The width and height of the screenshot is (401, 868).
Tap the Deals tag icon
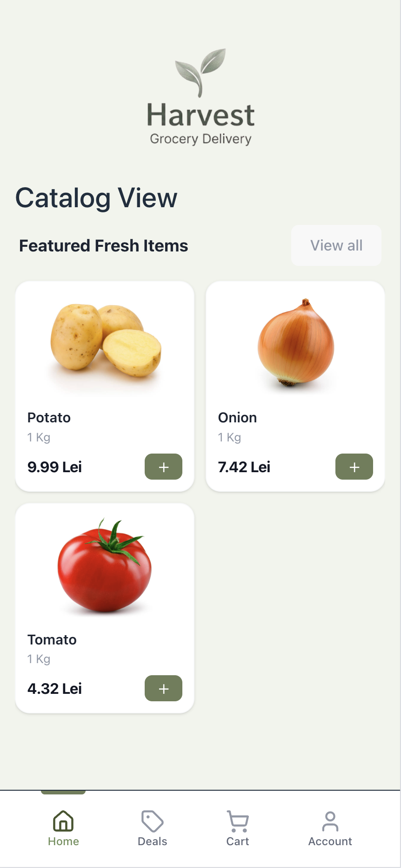[x=152, y=821]
